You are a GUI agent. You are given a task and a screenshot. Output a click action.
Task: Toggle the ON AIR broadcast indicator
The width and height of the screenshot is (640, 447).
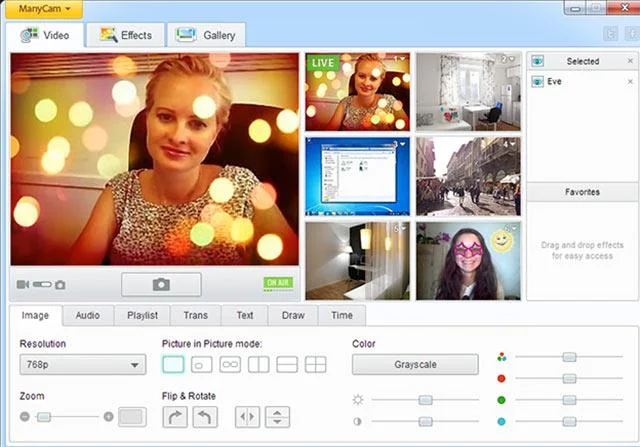[x=279, y=284]
